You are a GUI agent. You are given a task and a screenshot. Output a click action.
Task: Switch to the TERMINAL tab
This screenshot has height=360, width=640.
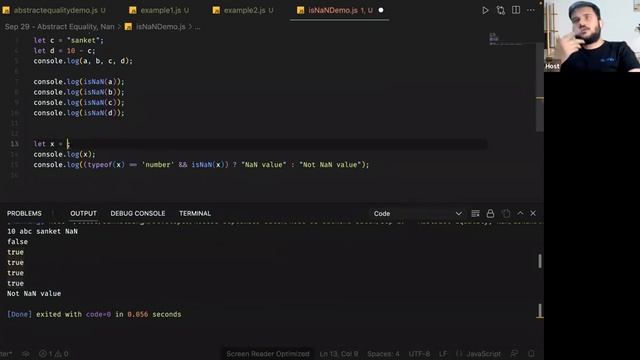[195, 213]
